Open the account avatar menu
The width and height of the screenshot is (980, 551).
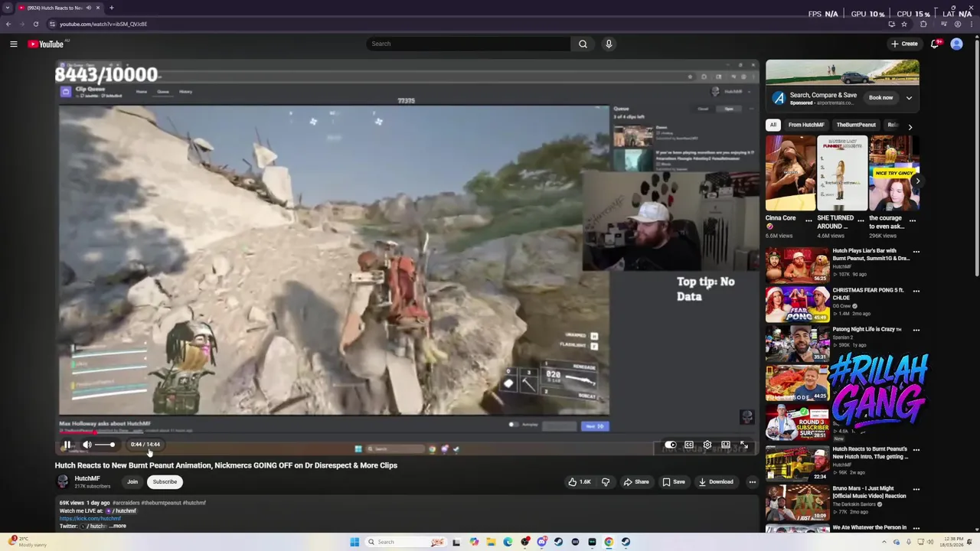[x=956, y=44]
